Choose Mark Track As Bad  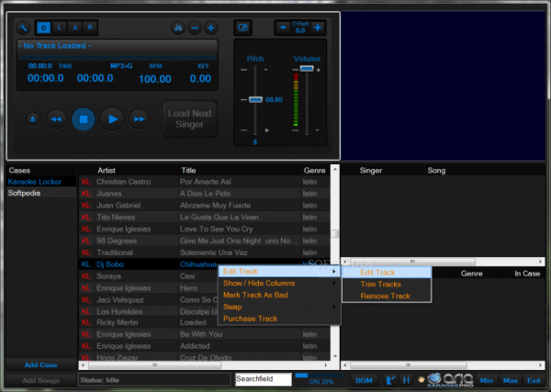coord(279,295)
